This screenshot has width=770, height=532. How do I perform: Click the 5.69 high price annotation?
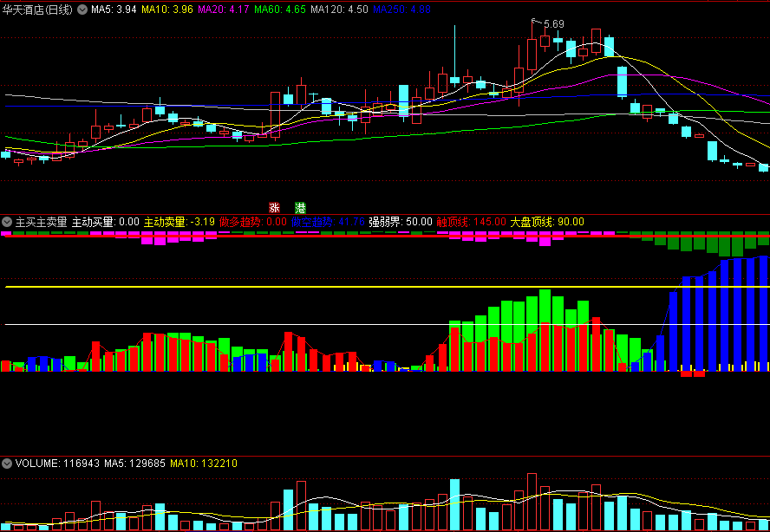[x=554, y=23]
